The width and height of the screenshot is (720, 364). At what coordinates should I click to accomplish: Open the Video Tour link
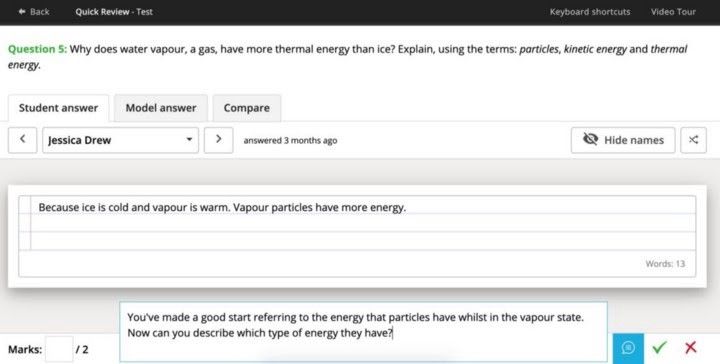click(x=673, y=12)
